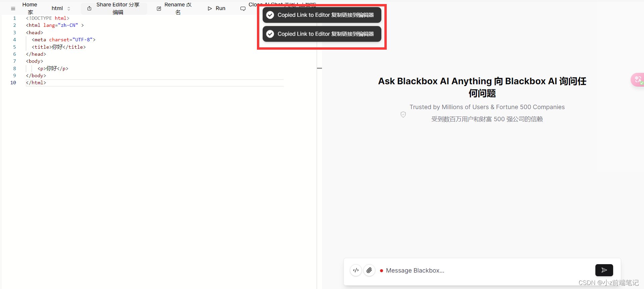Click the meta charset="UTF-8" line
The width and height of the screenshot is (644, 289).
[64, 40]
